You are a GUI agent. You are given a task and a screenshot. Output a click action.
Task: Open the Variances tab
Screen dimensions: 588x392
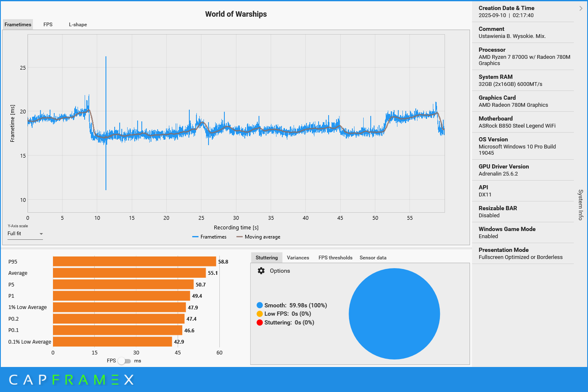[298, 258]
